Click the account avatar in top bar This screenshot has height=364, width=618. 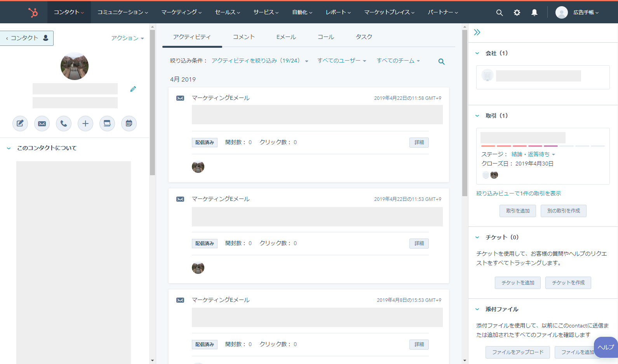coord(562,12)
